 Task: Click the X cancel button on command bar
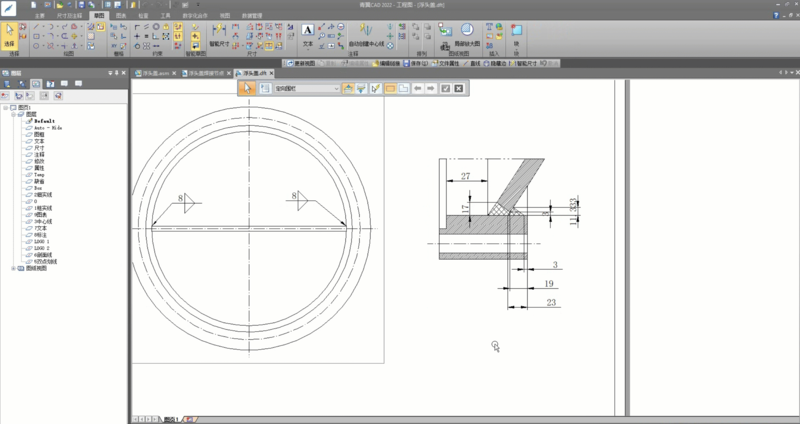(x=458, y=88)
